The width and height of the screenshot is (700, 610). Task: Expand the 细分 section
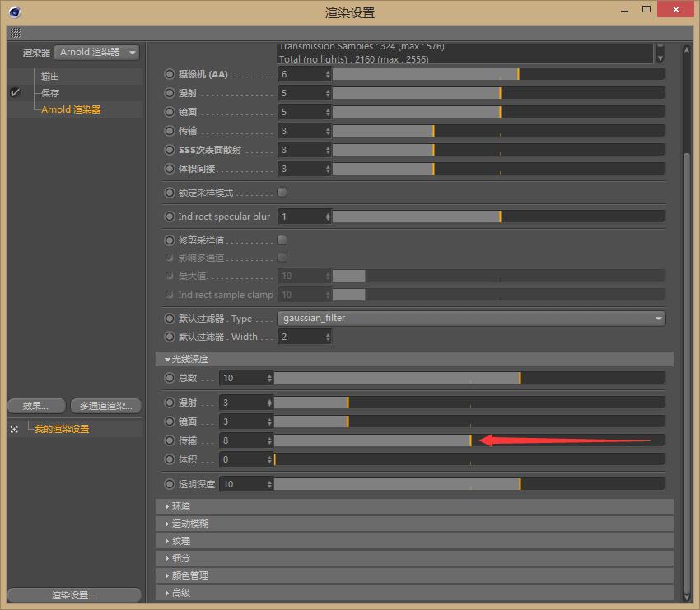(x=414, y=558)
